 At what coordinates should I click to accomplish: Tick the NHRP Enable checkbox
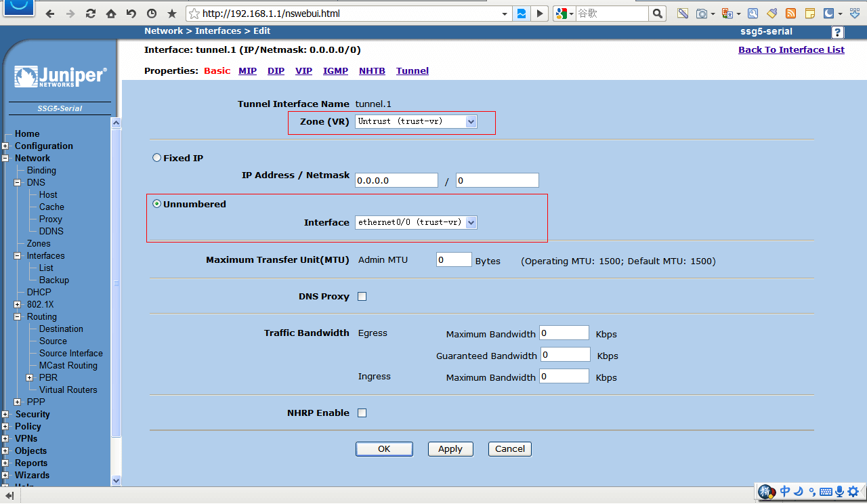click(362, 413)
